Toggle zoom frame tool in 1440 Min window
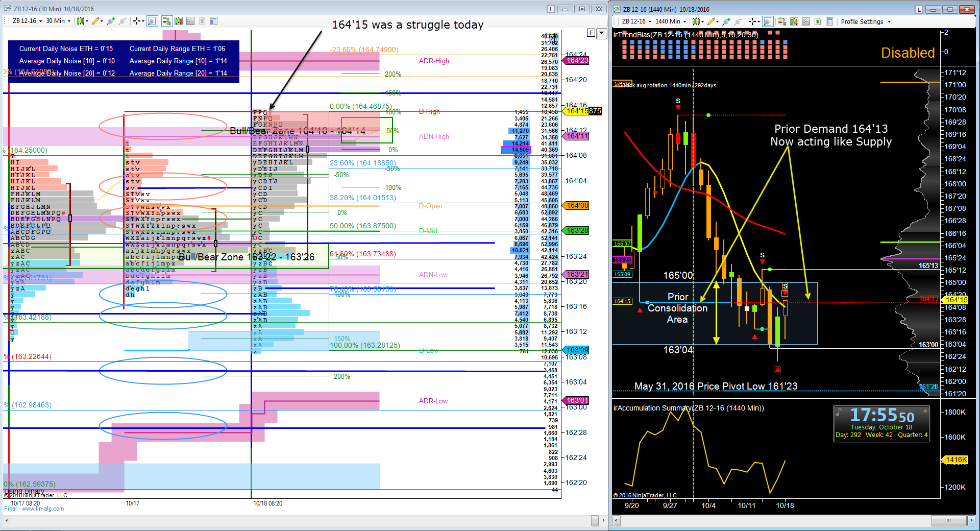980x531 pixels. (x=767, y=21)
